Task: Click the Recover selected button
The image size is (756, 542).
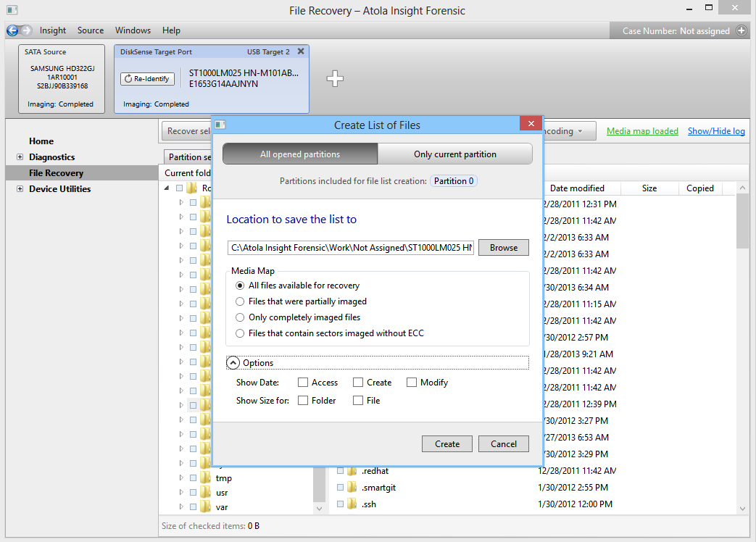Action: pos(186,131)
